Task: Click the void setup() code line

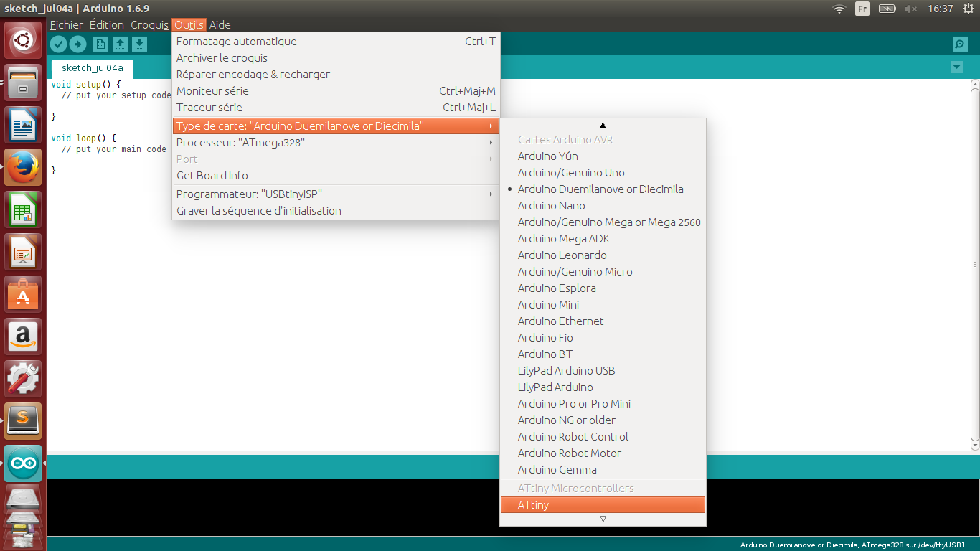Action: tap(86, 85)
